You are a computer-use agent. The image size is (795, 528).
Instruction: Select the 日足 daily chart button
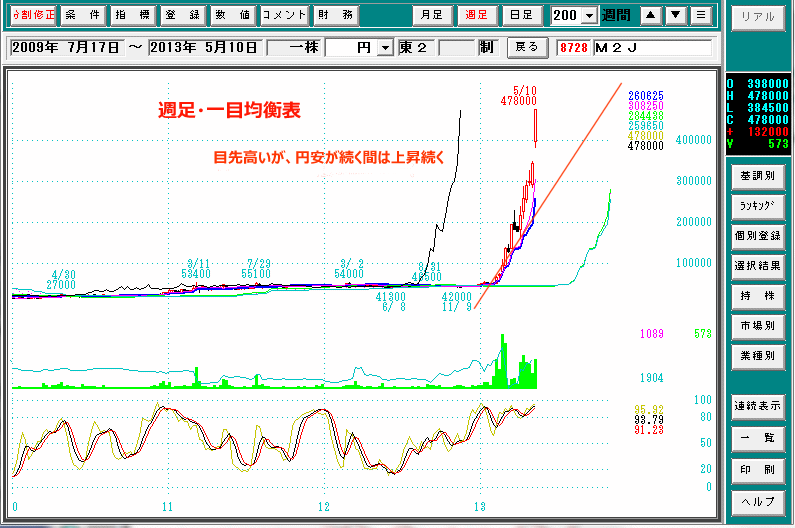521,15
